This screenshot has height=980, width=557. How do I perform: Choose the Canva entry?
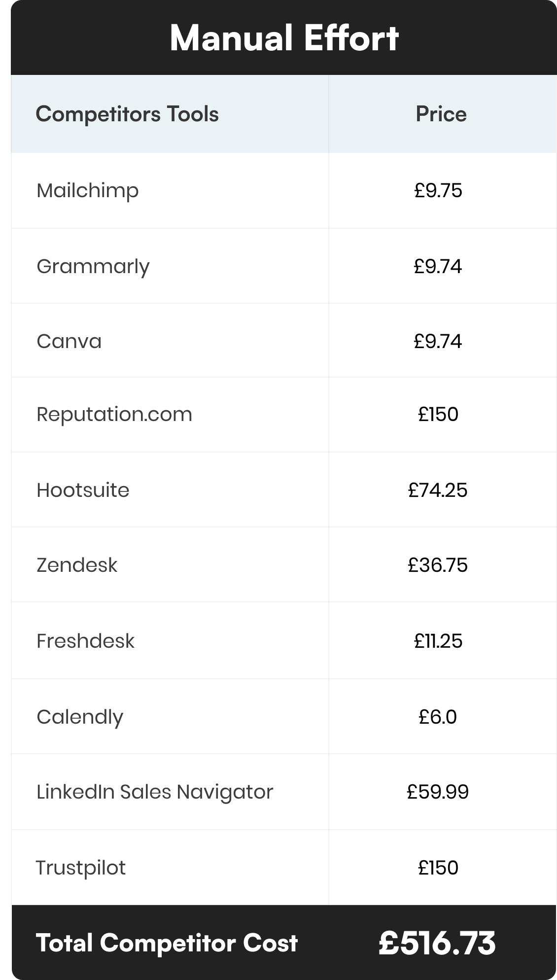tap(69, 341)
